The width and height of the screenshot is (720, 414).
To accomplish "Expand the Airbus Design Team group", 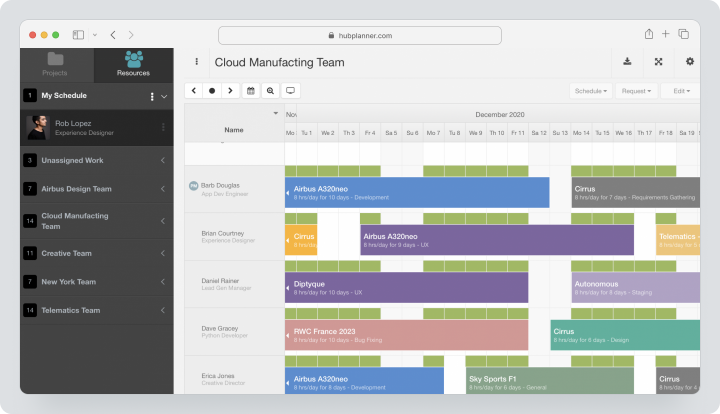I will [163, 189].
